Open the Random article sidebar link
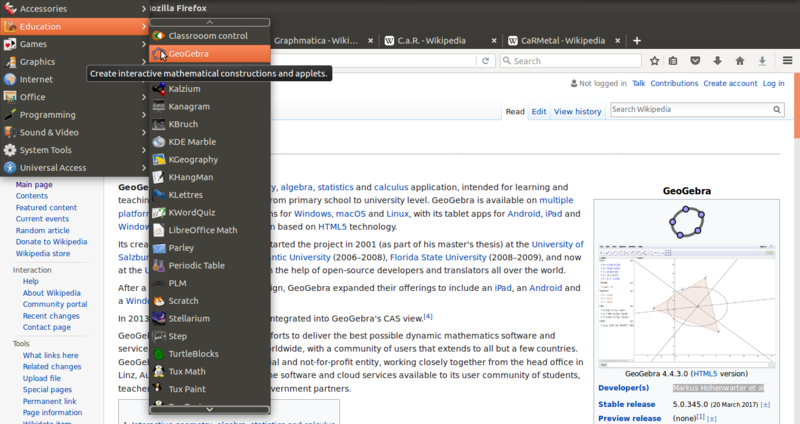The width and height of the screenshot is (800, 424). click(42, 230)
